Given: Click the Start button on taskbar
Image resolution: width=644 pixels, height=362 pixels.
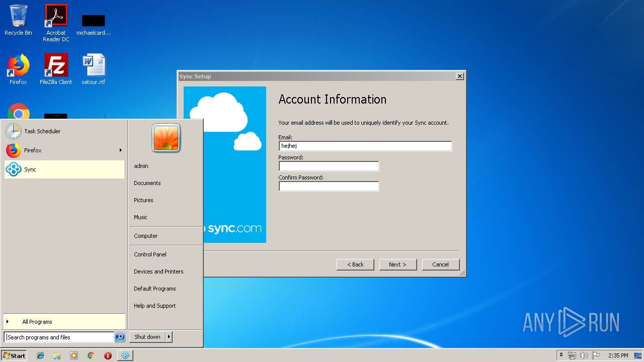Looking at the screenshot, I should (x=14, y=355).
